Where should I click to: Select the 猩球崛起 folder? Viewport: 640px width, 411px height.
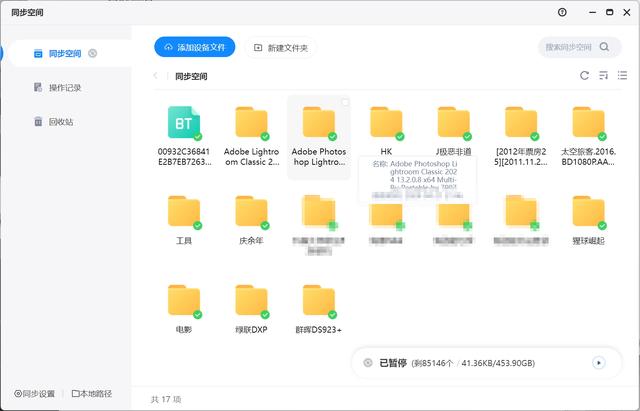[588, 220]
